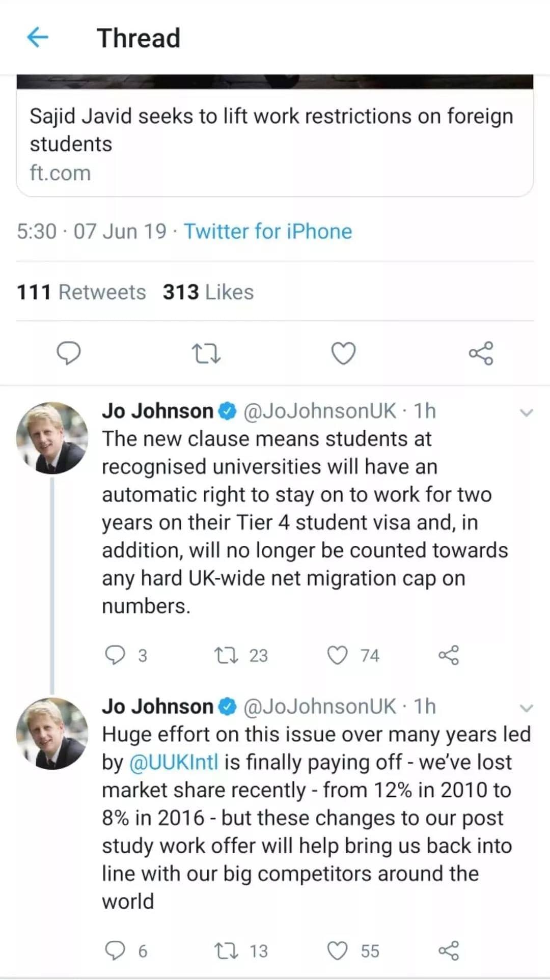The image size is (550, 980).
Task: Reply to the main tweet
Action: point(68,353)
